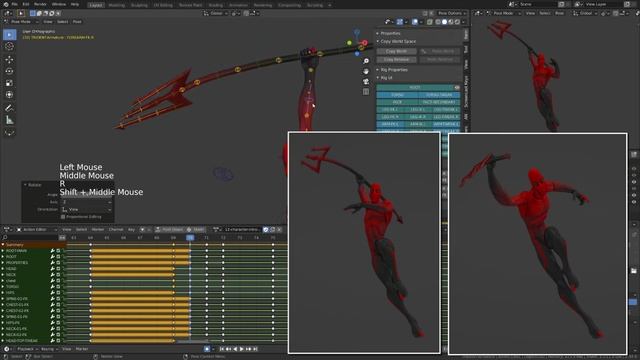Set material preview viewport shading
This screenshot has height=360, width=640.
[451, 22]
